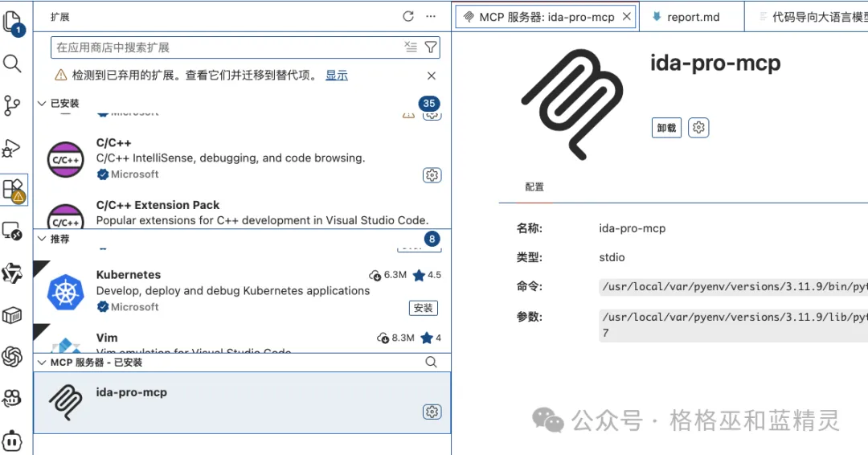Select the Vim extension entry
The height and width of the screenshot is (455, 868).
[x=243, y=338]
